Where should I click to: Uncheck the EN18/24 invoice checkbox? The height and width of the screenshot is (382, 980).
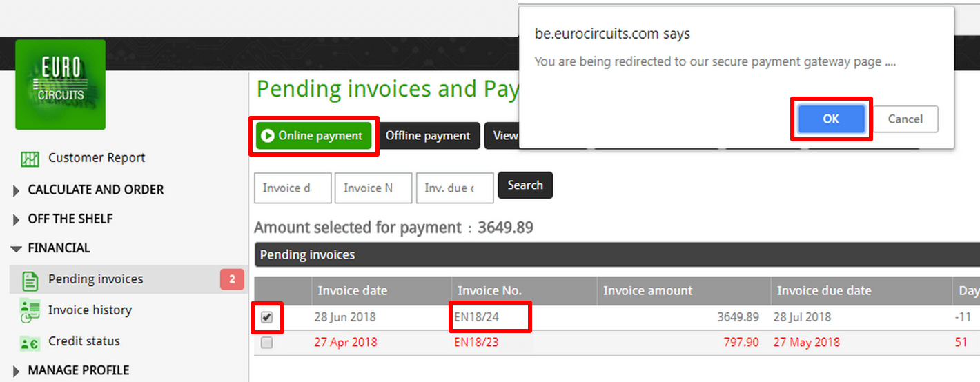pos(267,318)
